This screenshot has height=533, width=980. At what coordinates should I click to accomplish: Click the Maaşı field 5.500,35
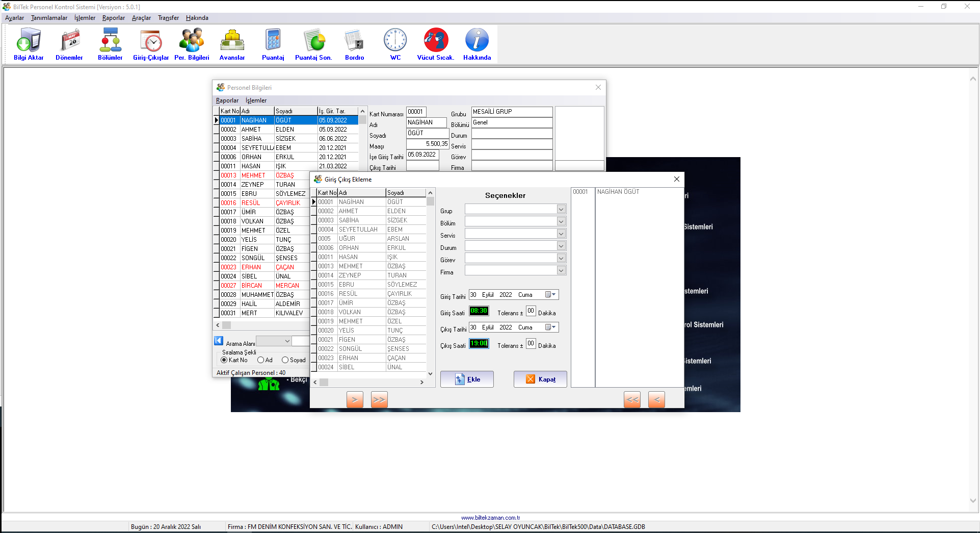tap(428, 144)
